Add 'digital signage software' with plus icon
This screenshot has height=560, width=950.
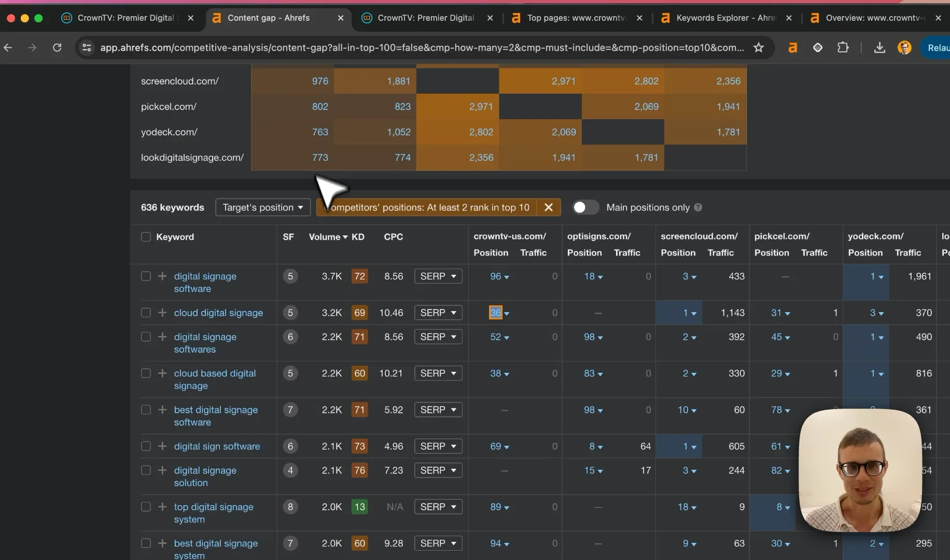(x=162, y=276)
